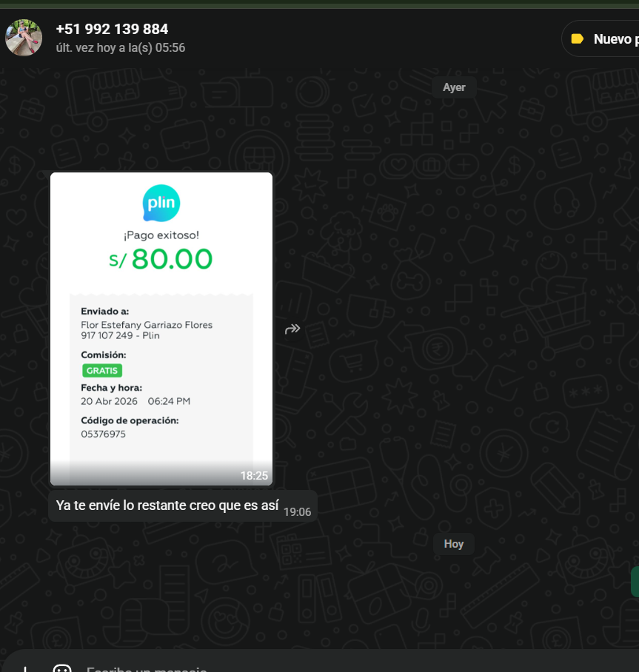This screenshot has height=672, width=639.
Task: Click the last seen status text
Action: [x=121, y=47]
